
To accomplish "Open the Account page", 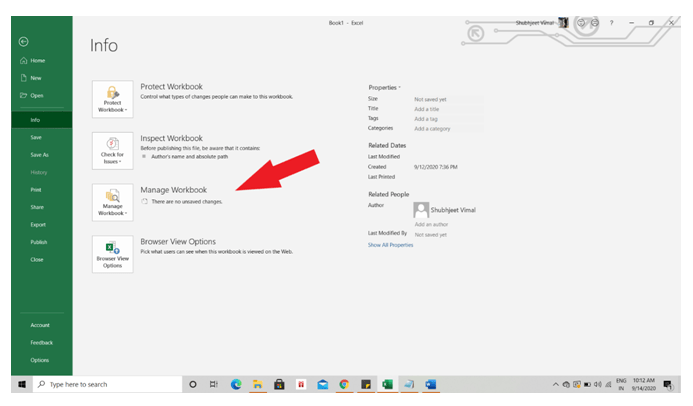I will [x=40, y=325].
